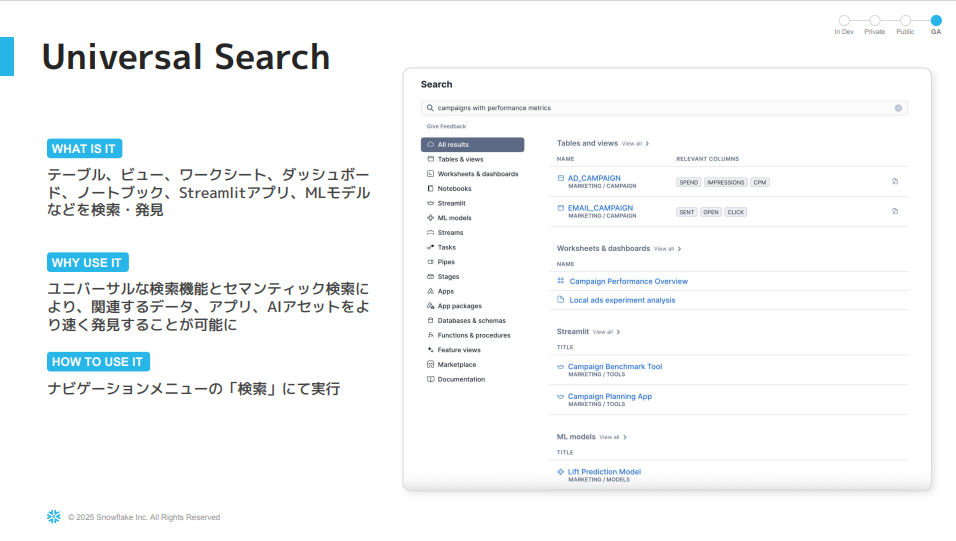The image size is (956, 541).
Task: Click the Local ads experiment analysis worksheet icon
Action: click(561, 299)
